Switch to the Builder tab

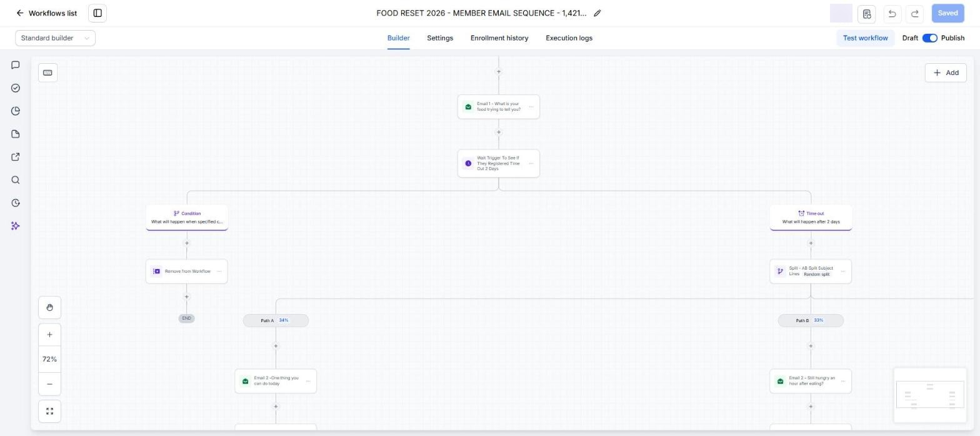(x=398, y=38)
